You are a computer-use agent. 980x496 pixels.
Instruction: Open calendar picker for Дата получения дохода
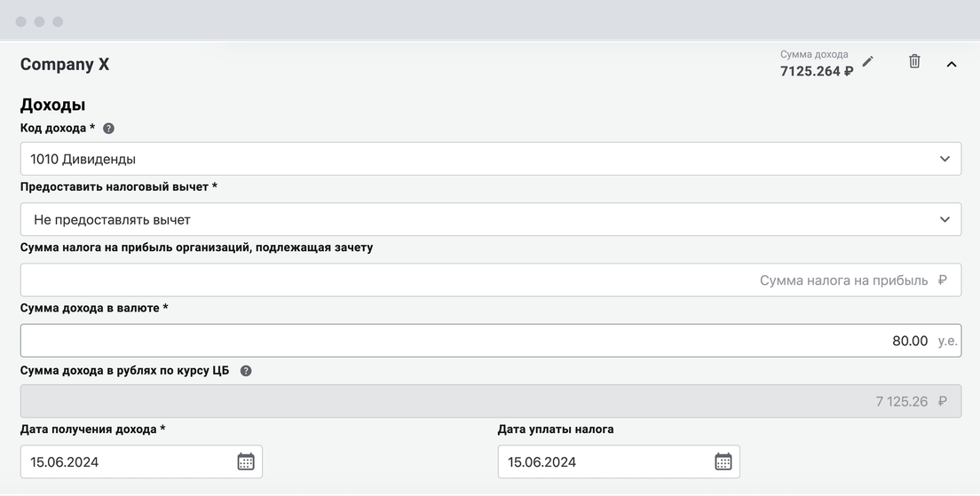tap(246, 461)
